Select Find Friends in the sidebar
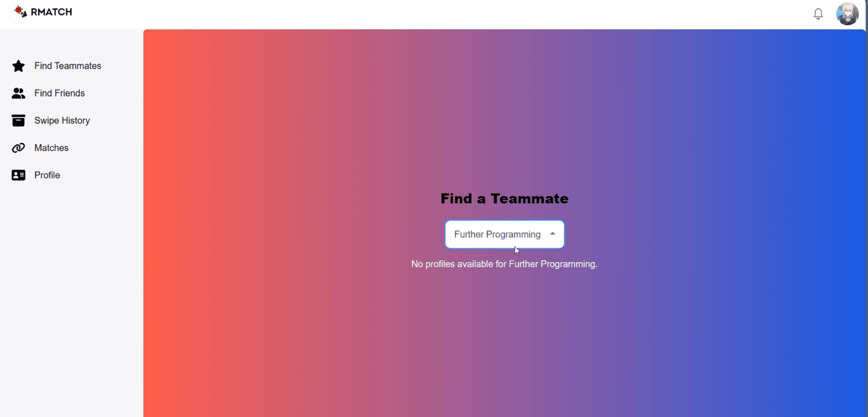 click(x=59, y=93)
